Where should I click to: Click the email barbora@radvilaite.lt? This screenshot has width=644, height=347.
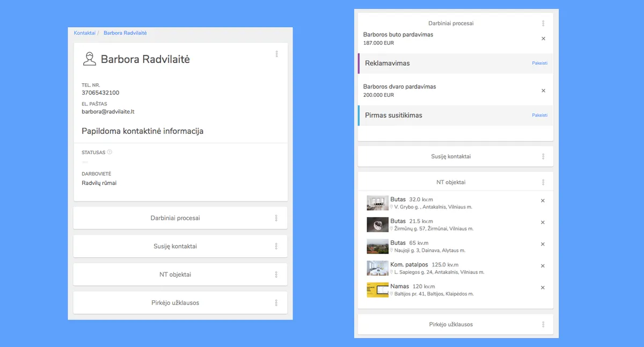pos(108,112)
